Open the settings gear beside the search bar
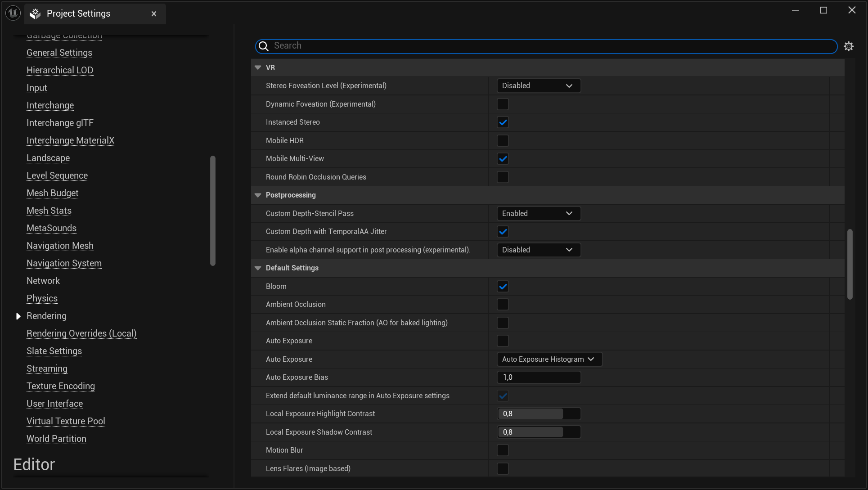The height and width of the screenshot is (490, 868). (x=850, y=46)
